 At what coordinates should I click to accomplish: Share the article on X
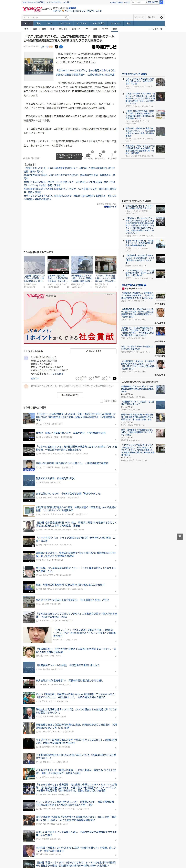point(56,47)
